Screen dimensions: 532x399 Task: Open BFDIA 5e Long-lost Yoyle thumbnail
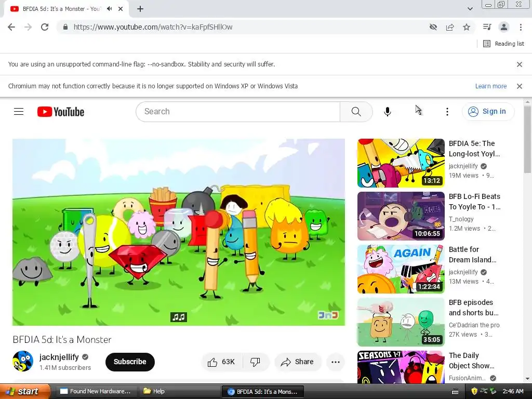[401, 163]
